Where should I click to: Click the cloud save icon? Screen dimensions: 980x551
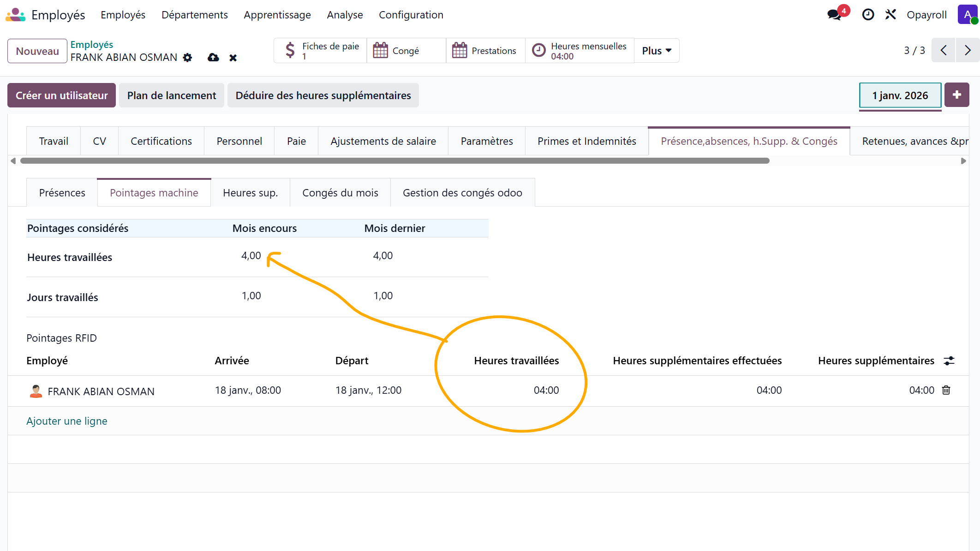(213, 58)
